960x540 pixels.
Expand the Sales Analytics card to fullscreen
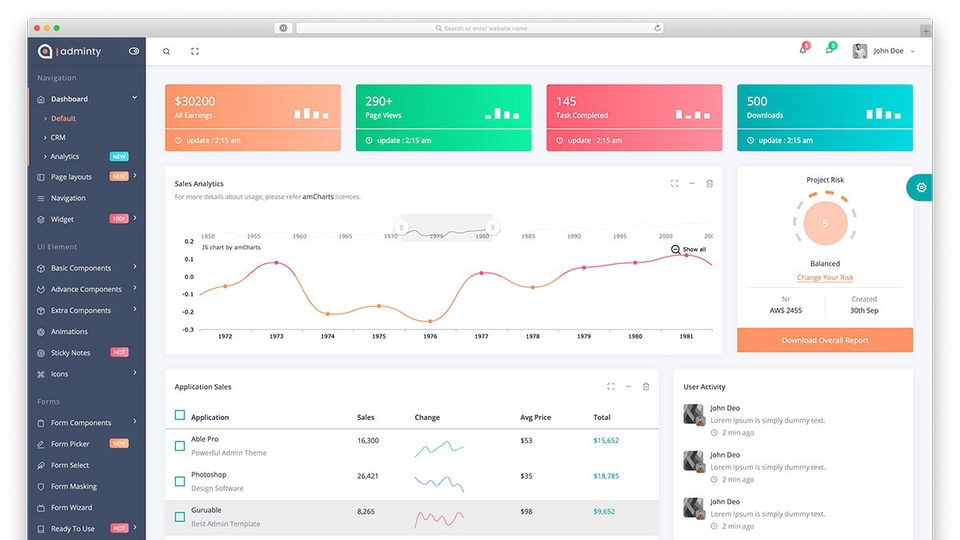[674, 183]
